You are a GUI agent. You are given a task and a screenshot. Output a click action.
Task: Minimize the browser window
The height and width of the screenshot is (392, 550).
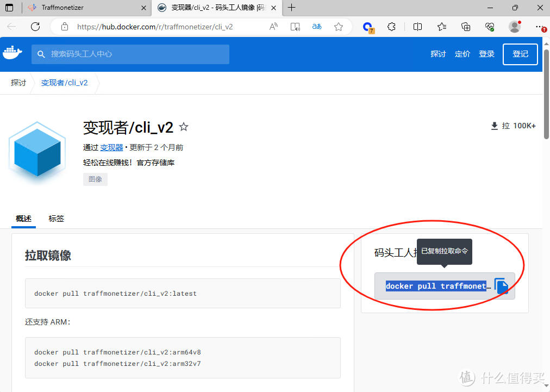[x=490, y=8]
